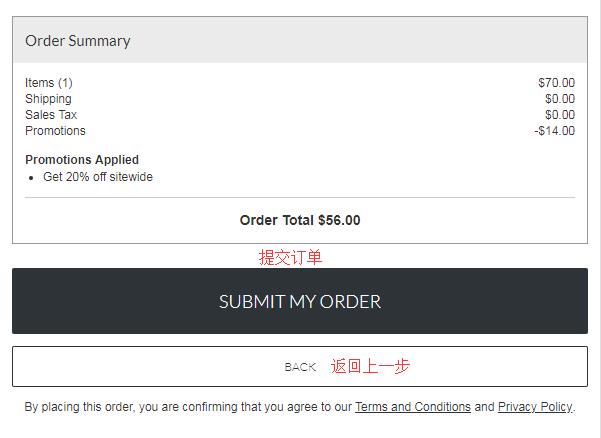Image resolution: width=601 pixels, height=438 pixels.
Task: Click the Promotions Applied heading
Action: click(x=82, y=160)
